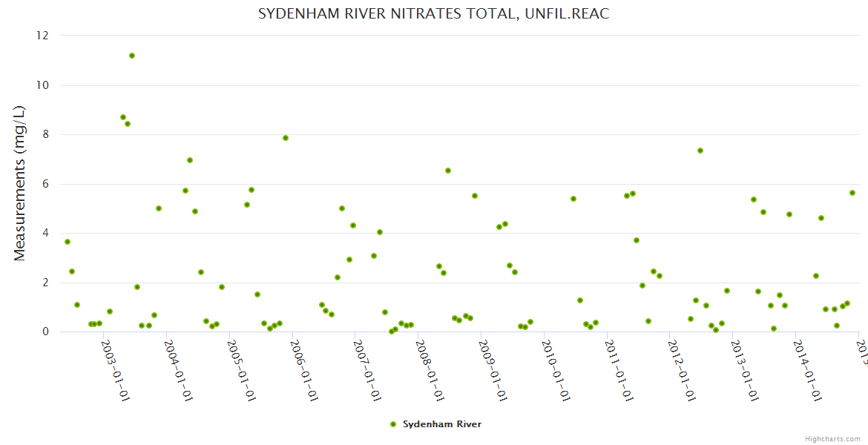Click the first data point at far left
Image resolution: width=868 pixels, height=445 pixels.
(x=68, y=242)
